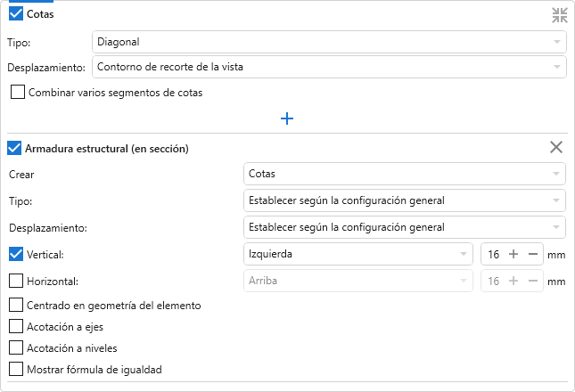Increase the Vertical value with plus
Viewport: 575px width, 392px height.
tap(513, 255)
